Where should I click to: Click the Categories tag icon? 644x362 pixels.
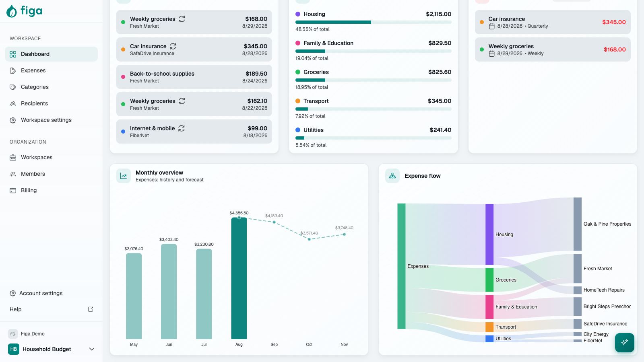pos(13,87)
